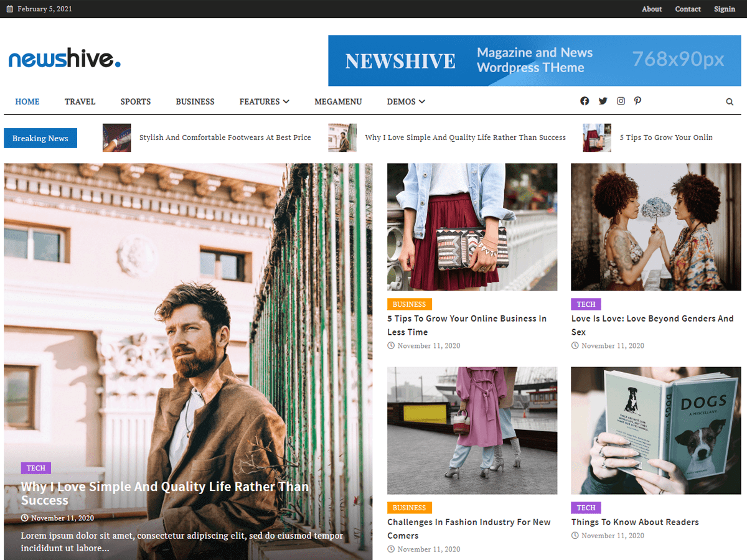Click ticker thumbnail beside Stylish And Comfortable Footwears
The image size is (747, 560).
click(116, 138)
